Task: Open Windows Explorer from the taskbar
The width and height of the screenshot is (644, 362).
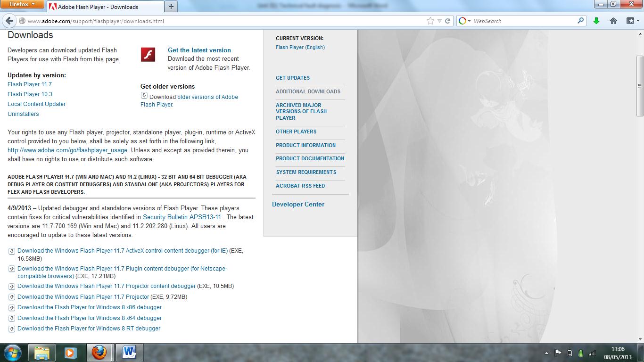Action: point(42,353)
